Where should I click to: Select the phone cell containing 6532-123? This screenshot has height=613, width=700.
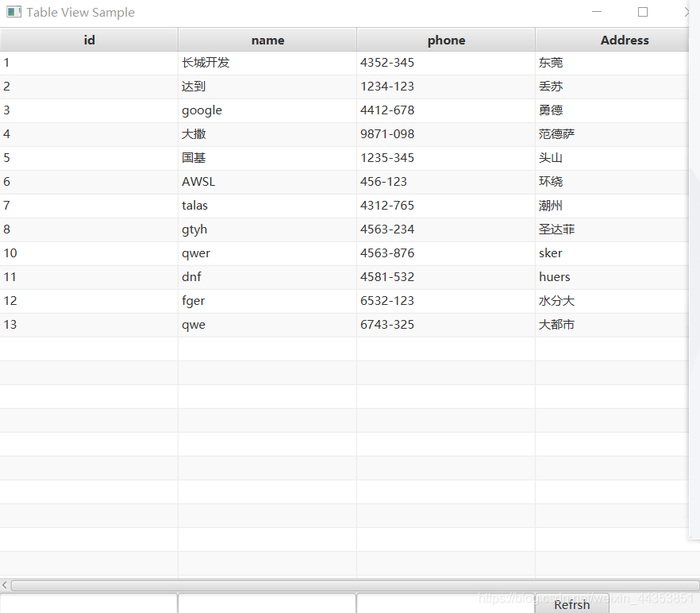pos(446,301)
